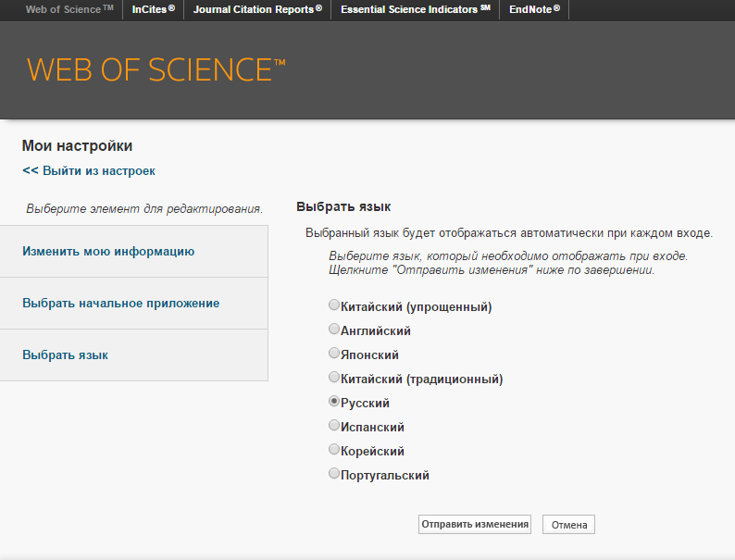The width and height of the screenshot is (735, 560).
Task: Choose Испанский as the language
Action: click(334, 426)
